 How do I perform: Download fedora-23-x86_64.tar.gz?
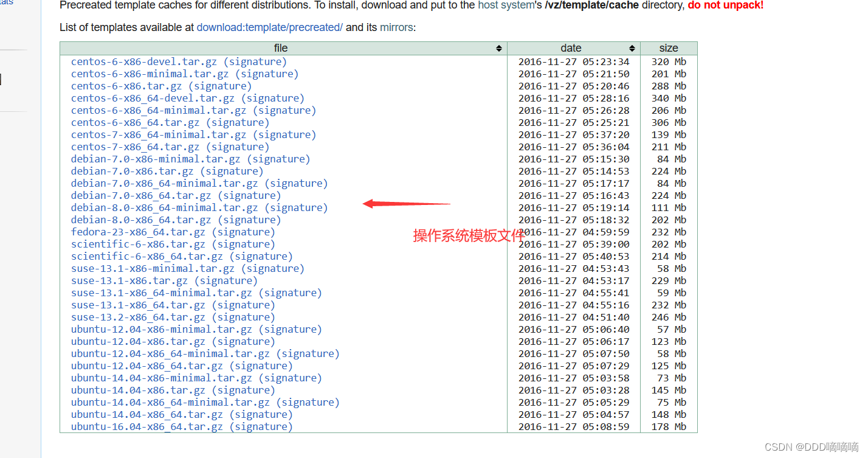click(x=138, y=232)
